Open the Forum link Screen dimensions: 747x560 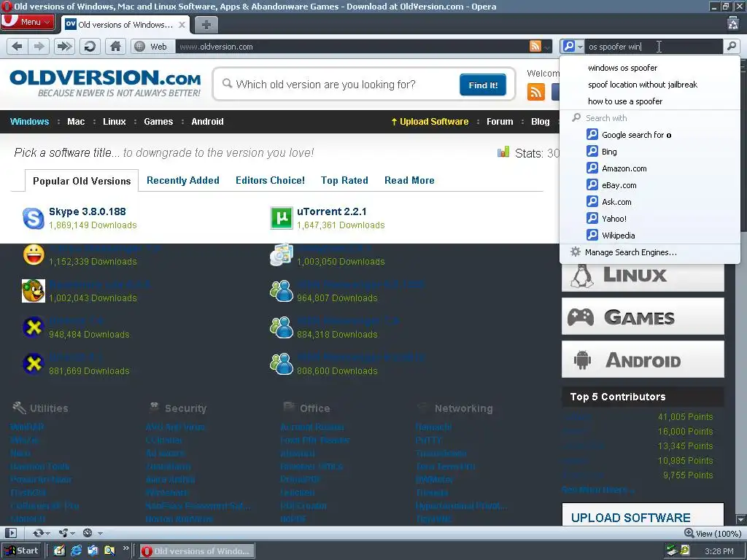[x=500, y=122]
